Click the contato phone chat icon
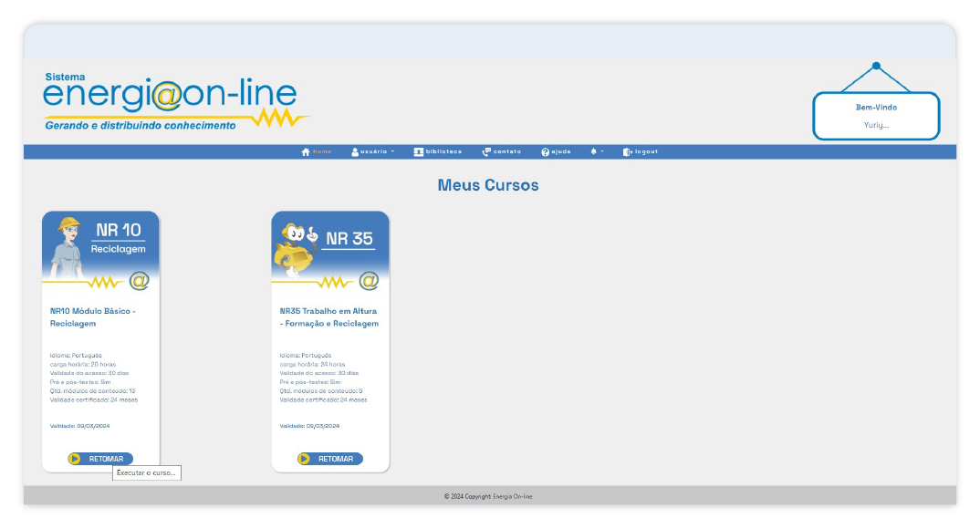Viewport: 980px width, 529px height. coord(486,152)
